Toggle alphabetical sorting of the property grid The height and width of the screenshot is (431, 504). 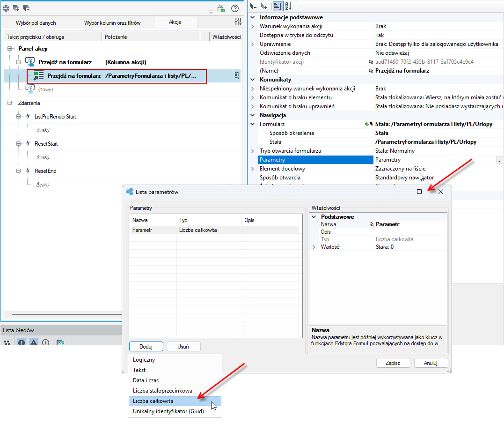[x=288, y=6]
